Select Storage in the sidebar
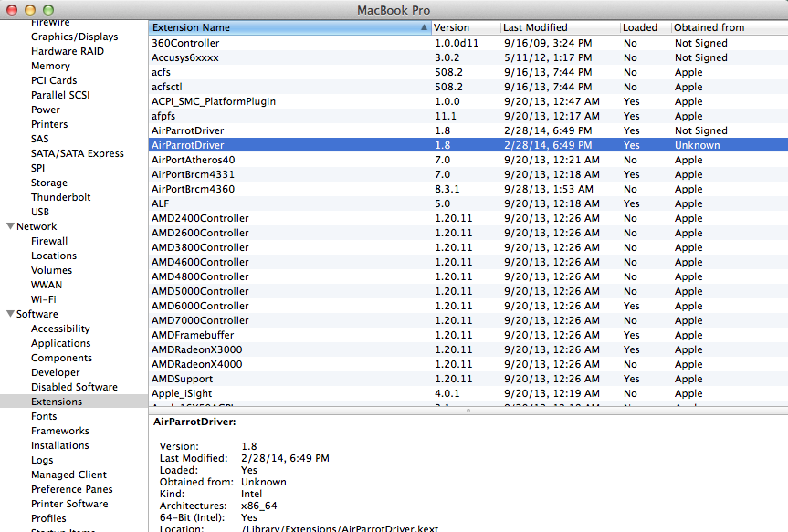This screenshot has width=788, height=532. tap(48, 183)
